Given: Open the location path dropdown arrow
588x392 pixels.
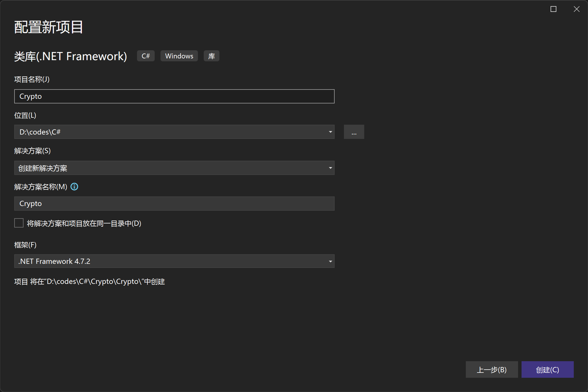Looking at the screenshot, I should point(330,132).
